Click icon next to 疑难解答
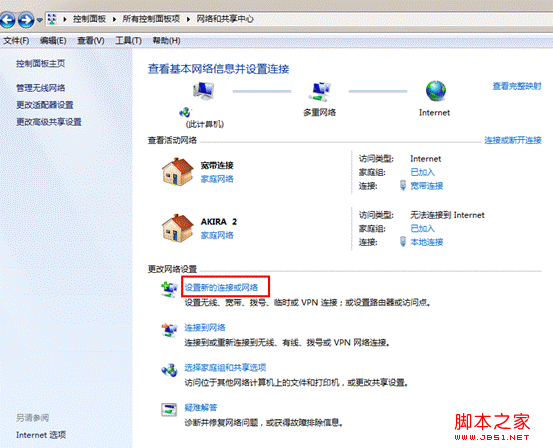The width and height of the screenshot is (553, 448). [x=169, y=410]
